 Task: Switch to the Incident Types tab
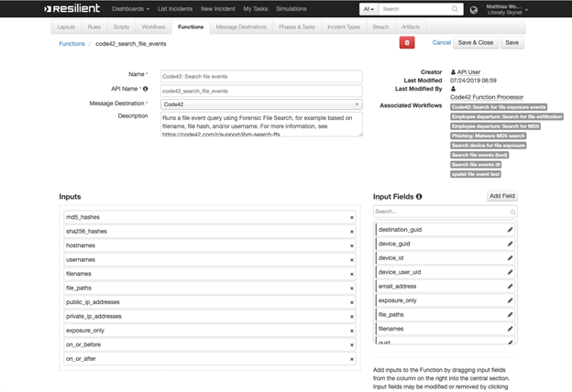click(x=344, y=27)
